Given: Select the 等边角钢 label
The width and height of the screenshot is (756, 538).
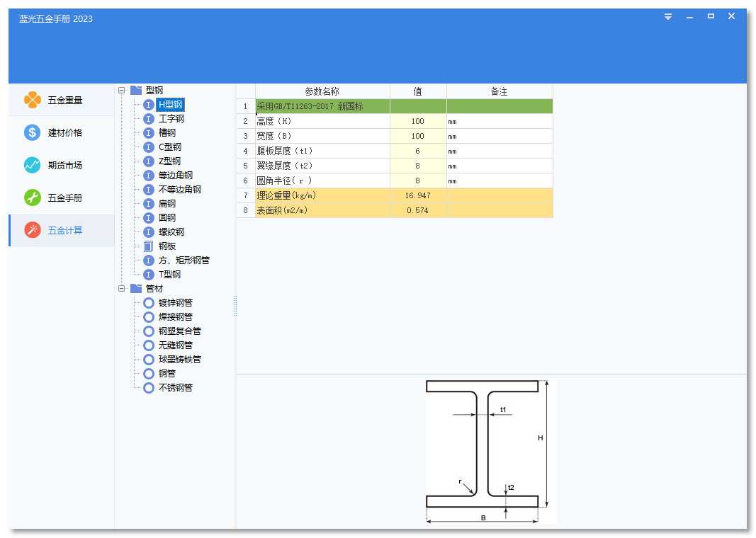Looking at the screenshot, I should (x=176, y=176).
